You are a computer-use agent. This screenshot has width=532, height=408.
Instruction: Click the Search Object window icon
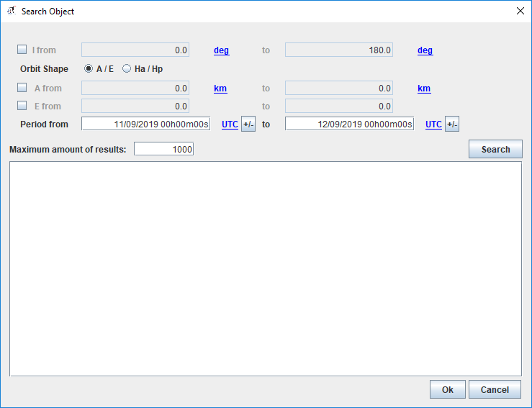point(11,11)
